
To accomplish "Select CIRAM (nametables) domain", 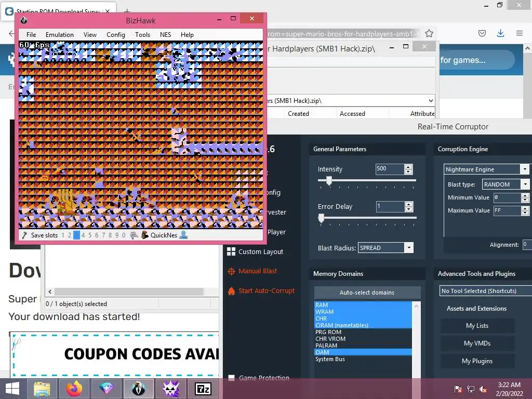I will [x=363, y=325].
